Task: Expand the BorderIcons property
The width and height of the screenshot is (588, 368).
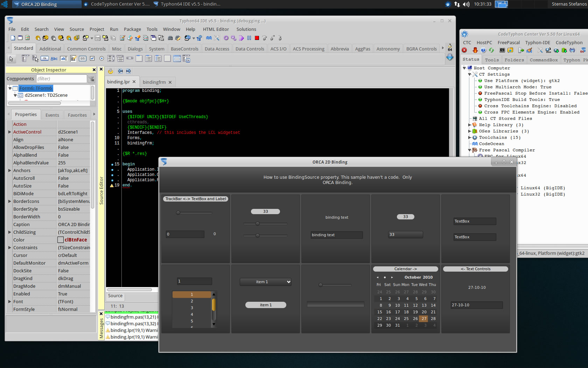Action: tap(9, 202)
